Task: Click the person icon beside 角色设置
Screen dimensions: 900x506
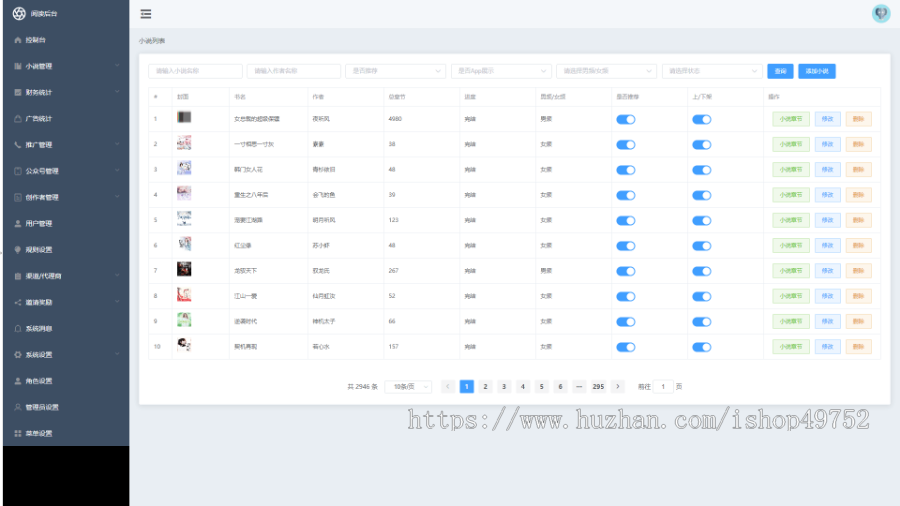Action: (18, 381)
